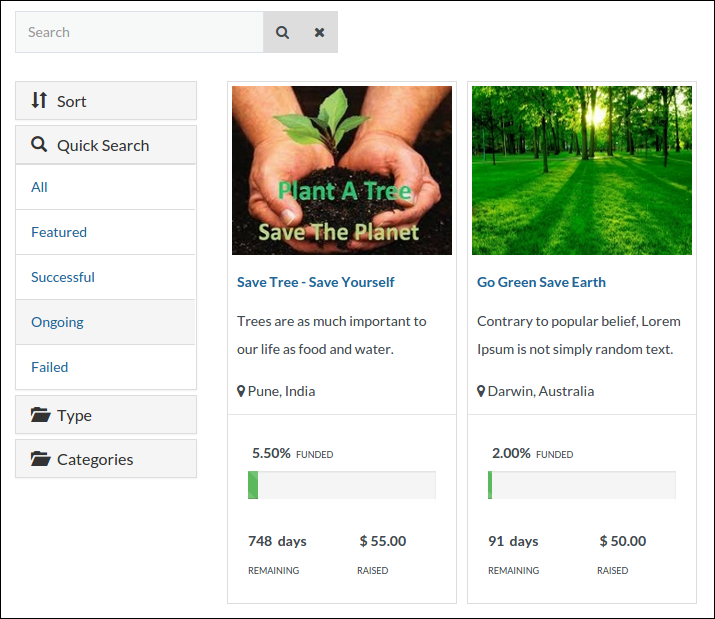This screenshot has width=715, height=619.
Task: Filter by Ongoing campaigns
Action: coord(57,322)
